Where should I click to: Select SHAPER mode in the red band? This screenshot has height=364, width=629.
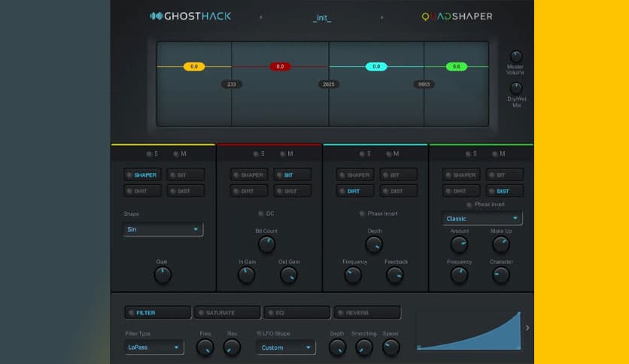tap(249, 174)
